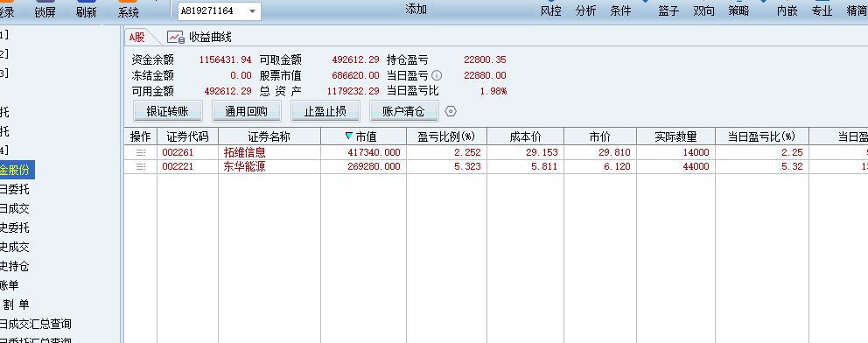Expand the account A819271164 dropdown
Image resolution: width=868 pixels, height=343 pixels.
252,11
